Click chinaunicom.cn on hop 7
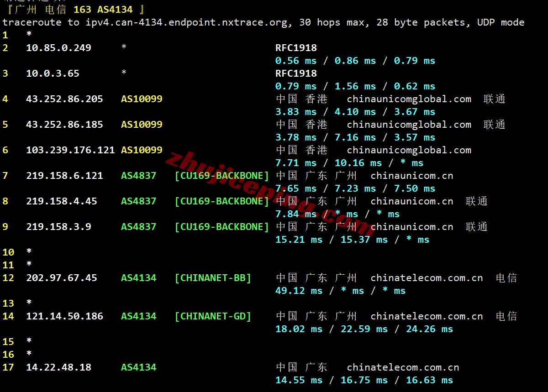548x392 pixels. (412, 176)
